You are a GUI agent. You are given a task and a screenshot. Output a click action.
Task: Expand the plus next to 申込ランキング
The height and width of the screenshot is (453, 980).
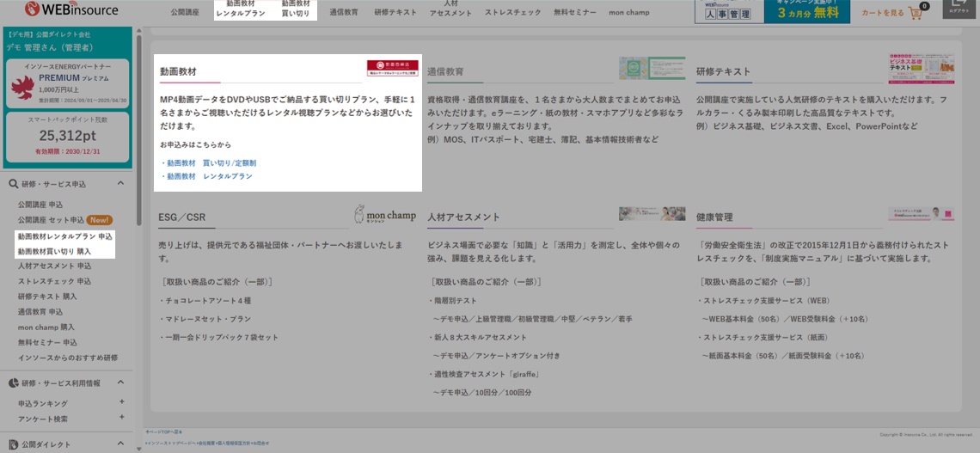click(x=122, y=402)
